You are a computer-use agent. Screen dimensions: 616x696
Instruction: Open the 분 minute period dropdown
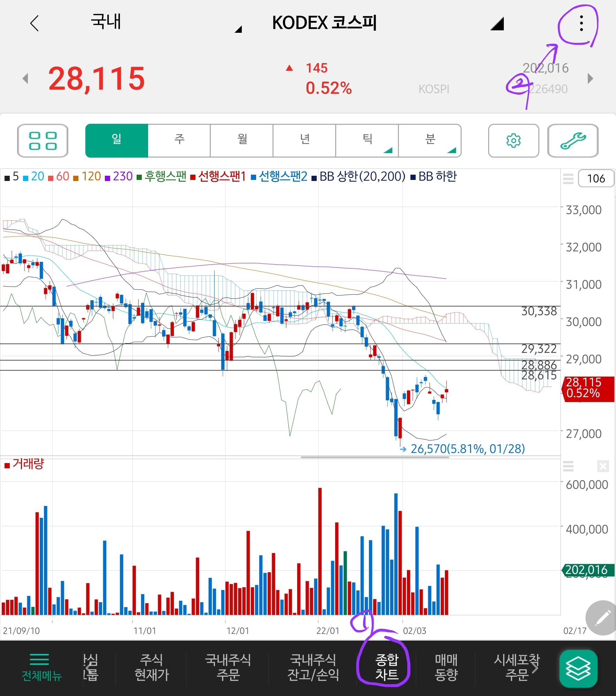click(x=430, y=141)
